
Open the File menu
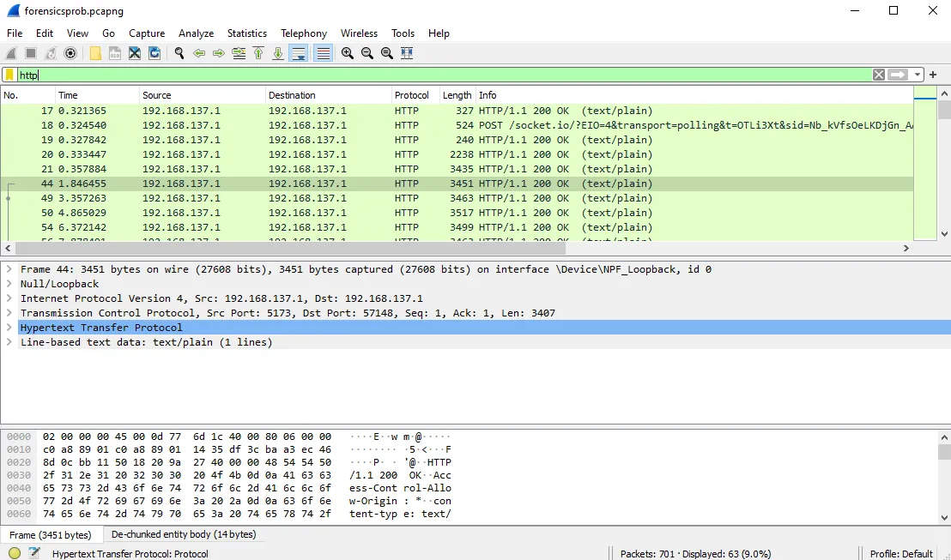coord(15,33)
